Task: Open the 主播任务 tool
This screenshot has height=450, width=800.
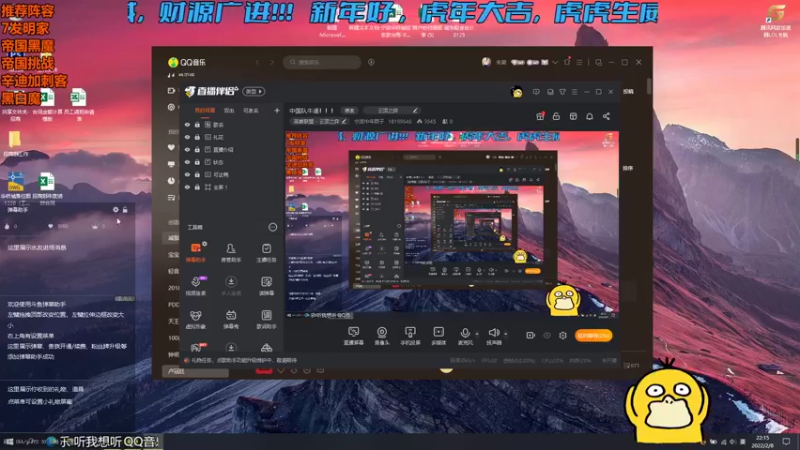Action: (x=266, y=252)
